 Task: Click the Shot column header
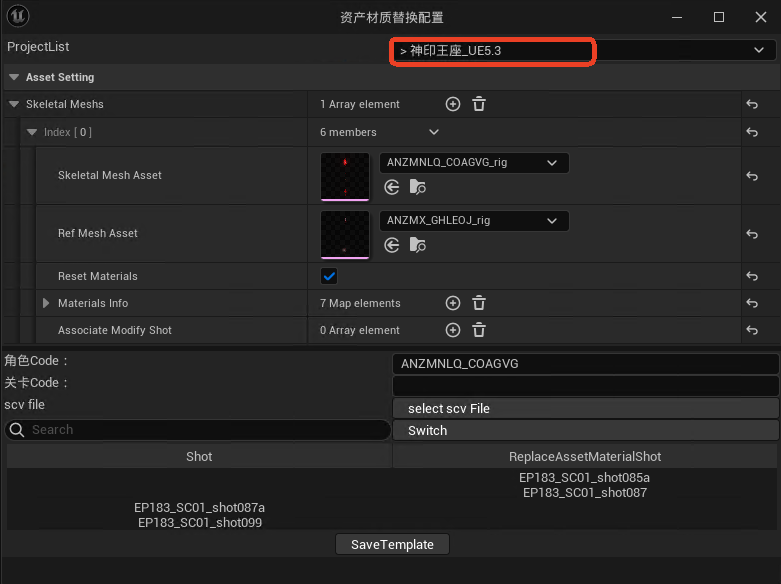click(199, 456)
